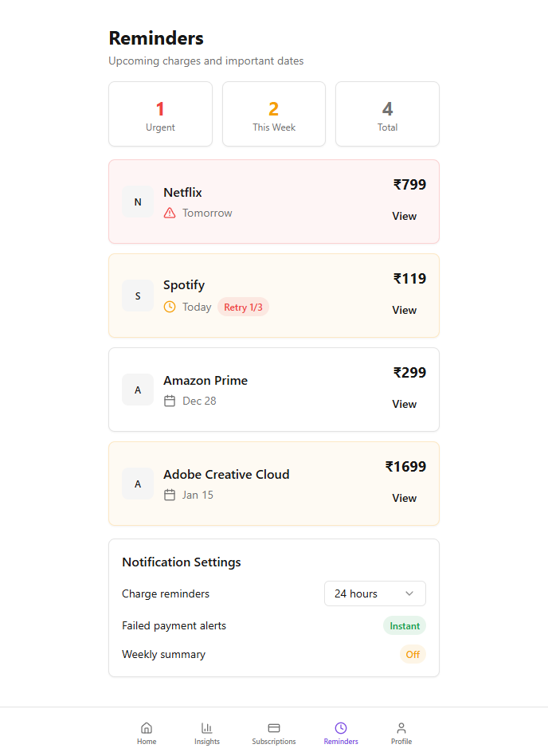
Task: Switch to the Profile tab
Action: tap(401, 733)
